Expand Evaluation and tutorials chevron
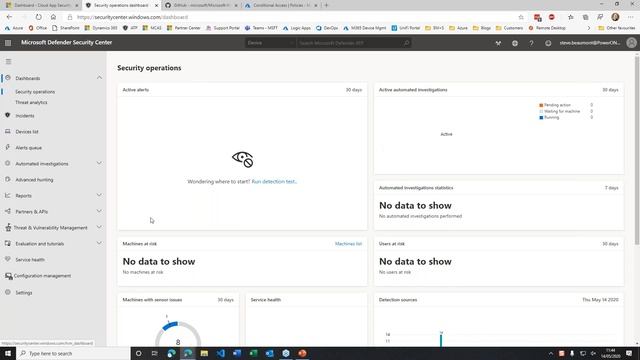The image size is (640, 360). (x=99, y=243)
